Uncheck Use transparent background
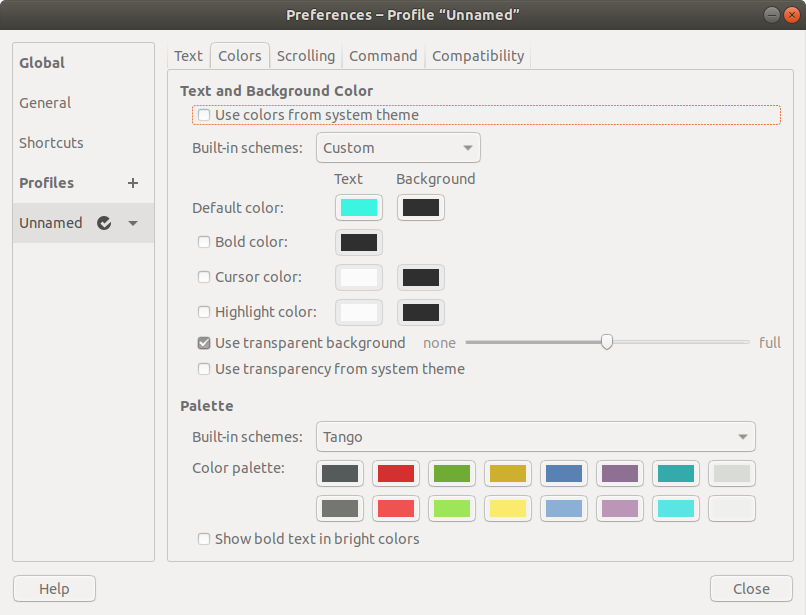The height and width of the screenshot is (615, 806). 204,343
